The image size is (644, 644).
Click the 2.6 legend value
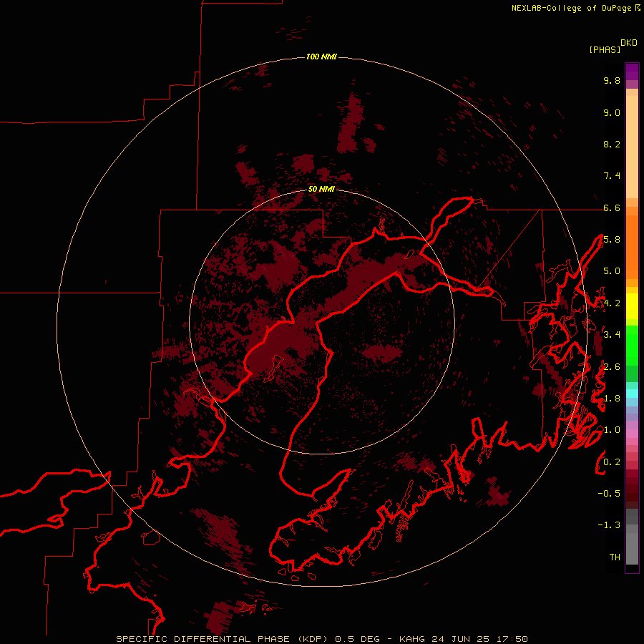612,367
